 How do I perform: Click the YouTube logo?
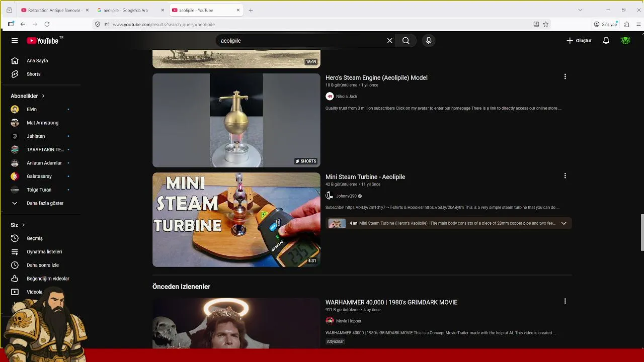pyautogui.click(x=43, y=41)
